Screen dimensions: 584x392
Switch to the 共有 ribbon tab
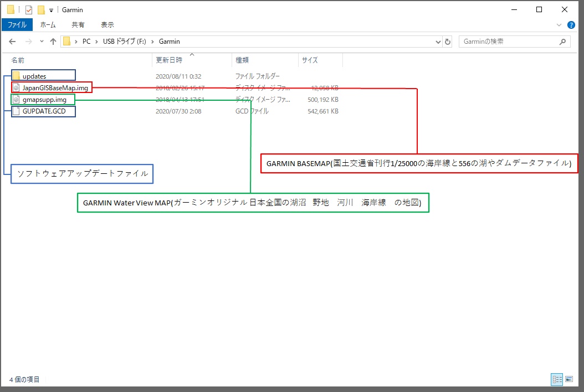point(78,25)
